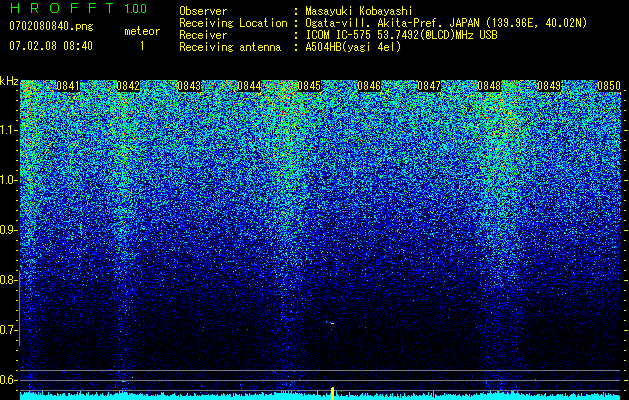Click the 0841 time marker
This screenshot has height=400, width=629.
68,86
